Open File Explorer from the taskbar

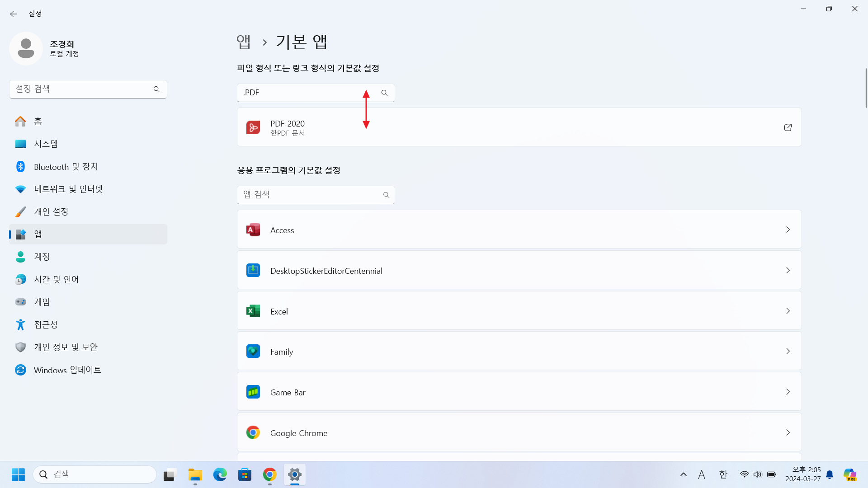(195, 474)
